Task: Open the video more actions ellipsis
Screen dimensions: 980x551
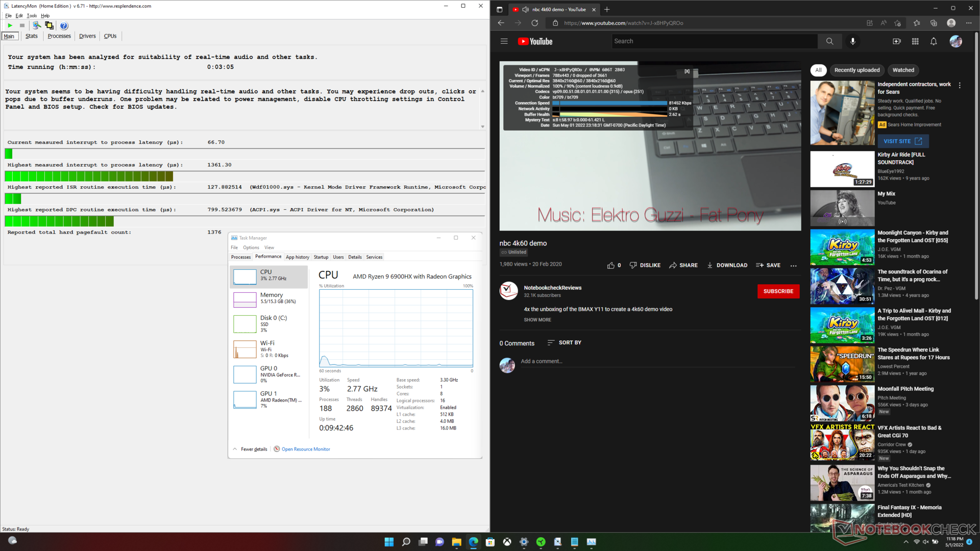Action: [x=793, y=265]
